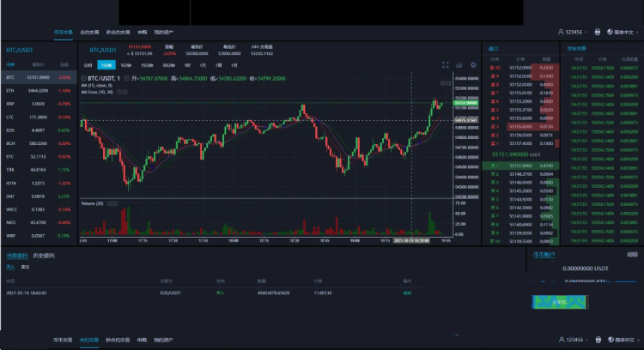644x350 pixels.
Task: Open the chart indicators icon
Action: [459, 64]
